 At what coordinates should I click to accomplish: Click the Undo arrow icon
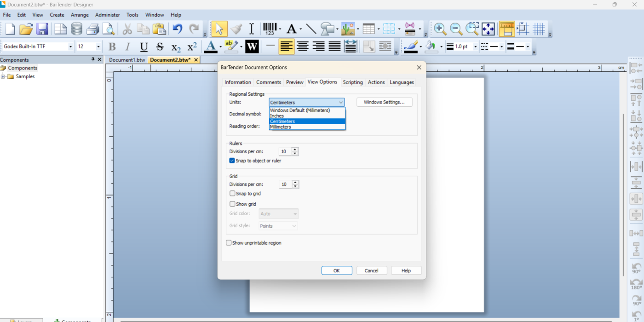tap(178, 29)
